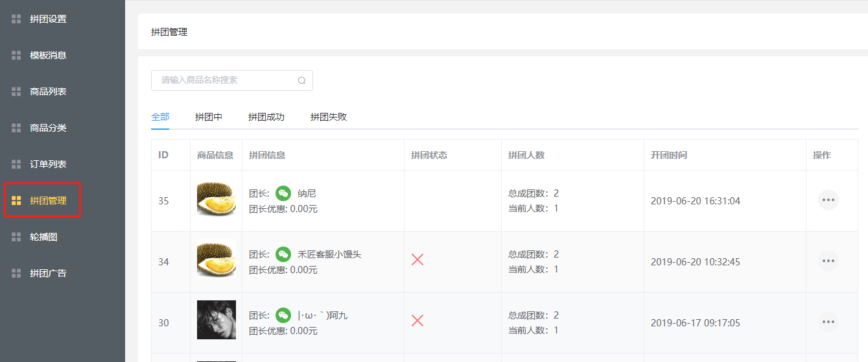Click durian thumbnail for order ID 35
Image resolution: width=868 pixels, height=362 pixels.
click(x=216, y=200)
